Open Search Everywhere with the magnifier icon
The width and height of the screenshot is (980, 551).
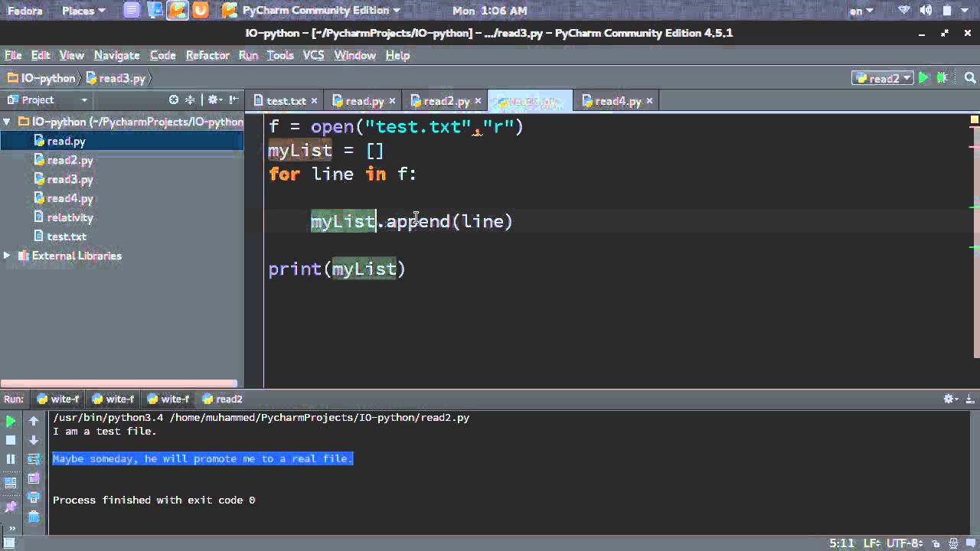(969, 78)
